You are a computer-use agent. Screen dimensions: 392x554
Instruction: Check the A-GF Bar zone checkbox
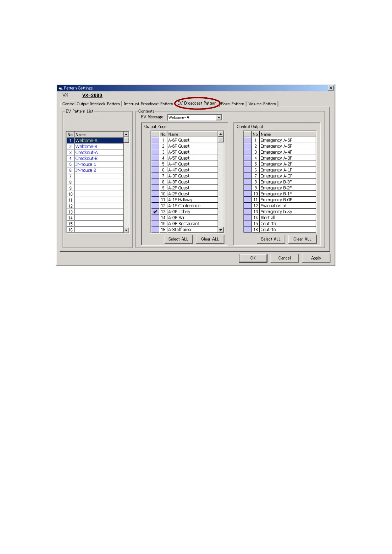pyautogui.click(x=155, y=217)
